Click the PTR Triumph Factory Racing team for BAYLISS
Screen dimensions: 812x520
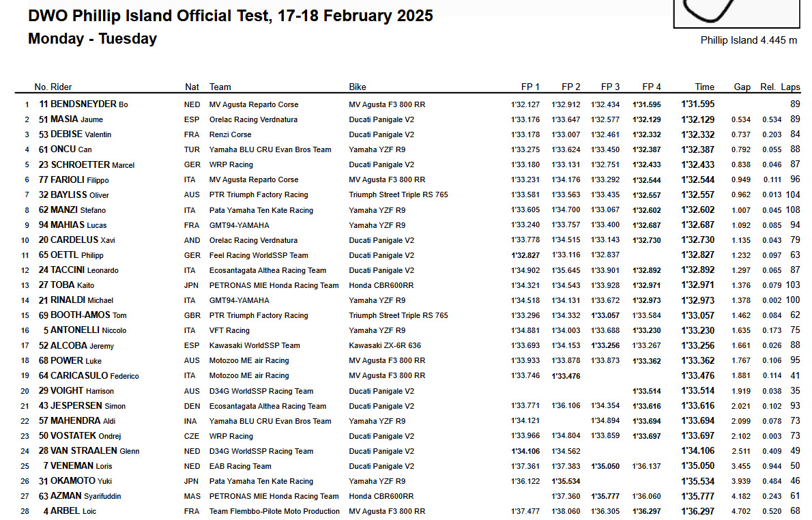259,194
